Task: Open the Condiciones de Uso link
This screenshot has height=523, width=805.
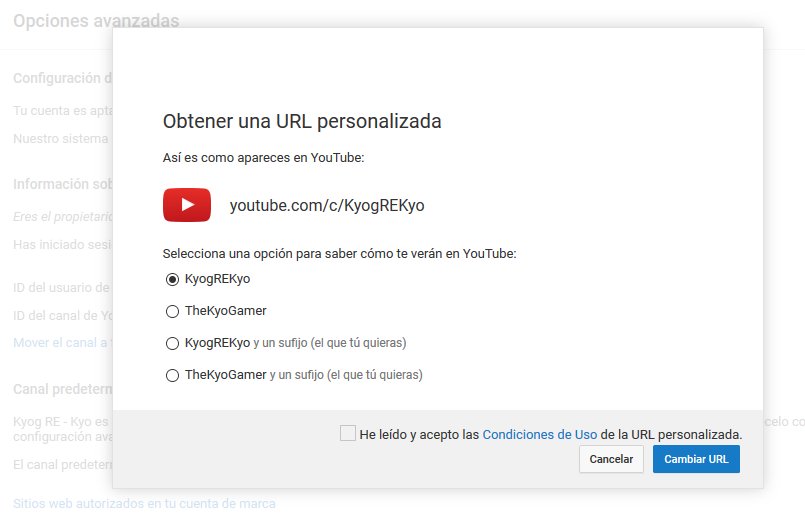Action: click(540, 435)
